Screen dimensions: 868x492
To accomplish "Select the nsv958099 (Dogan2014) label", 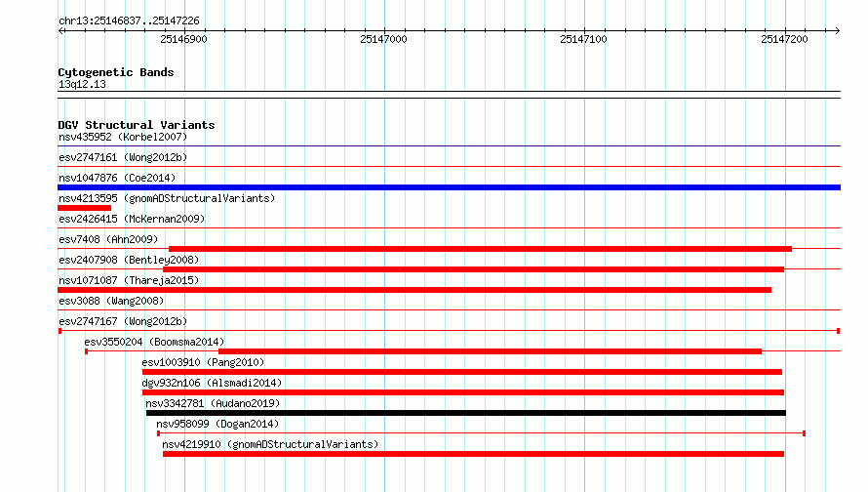I will coord(217,424).
